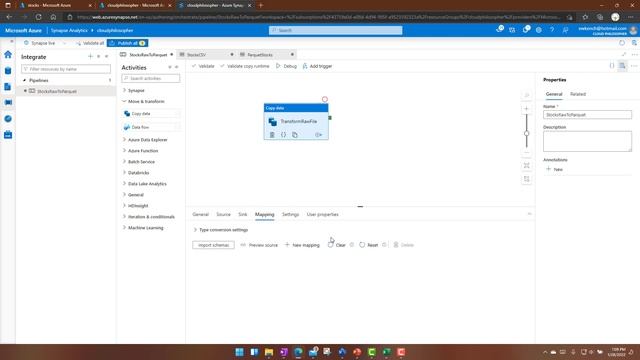
Task: Click Preview source in the Mapping tab
Action: point(259,245)
